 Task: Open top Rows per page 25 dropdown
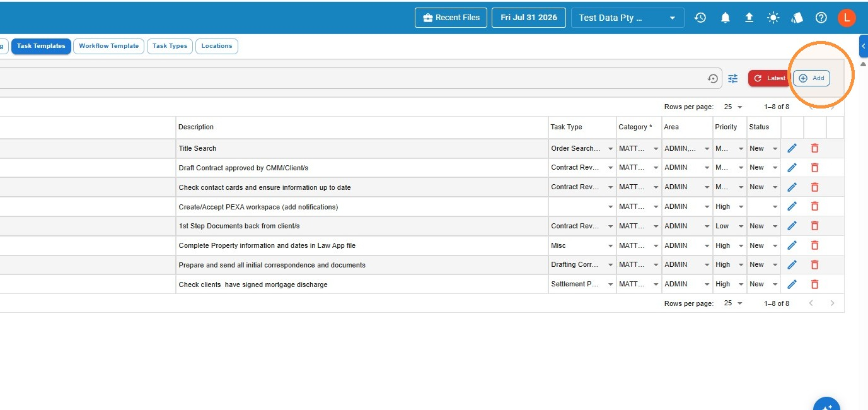coord(733,107)
